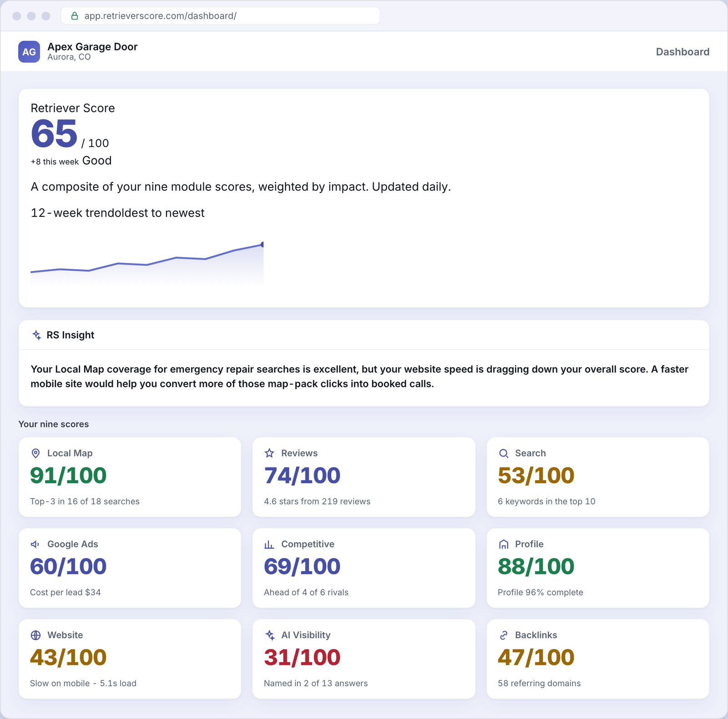Click 'Slow on mobile - 5.1s load'
Viewport: 728px width, 719px height.
(x=83, y=684)
